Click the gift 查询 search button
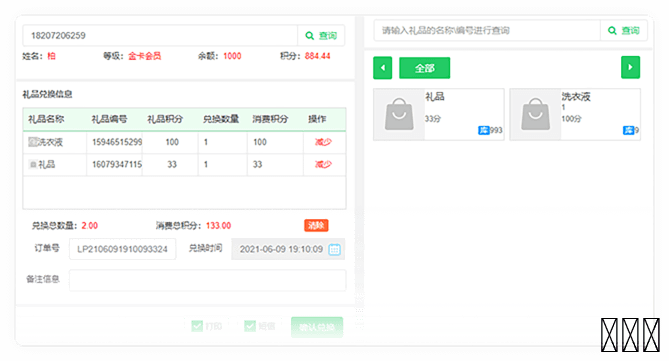Image resolution: width=669 pixels, height=361 pixels. coord(624,30)
